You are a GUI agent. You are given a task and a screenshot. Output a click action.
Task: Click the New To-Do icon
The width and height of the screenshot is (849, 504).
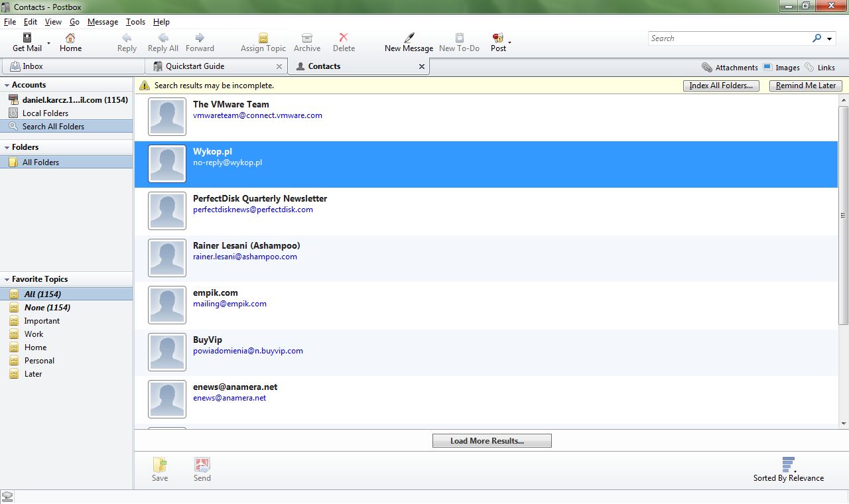[x=459, y=38]
